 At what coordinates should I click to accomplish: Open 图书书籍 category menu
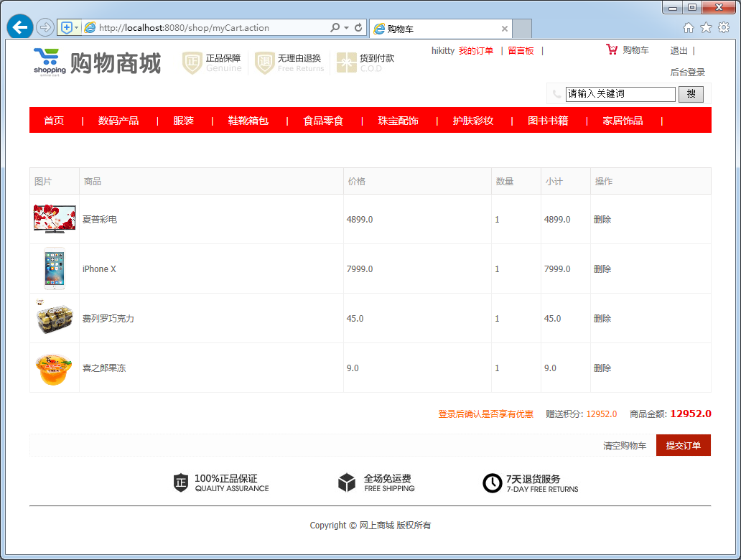click(x=548, y=121)
